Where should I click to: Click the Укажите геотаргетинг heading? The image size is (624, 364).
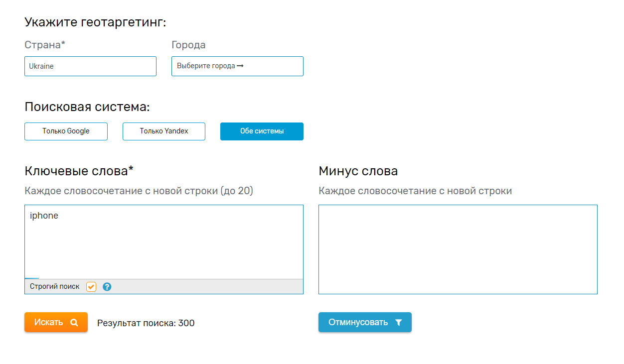(x=96, y=22)
